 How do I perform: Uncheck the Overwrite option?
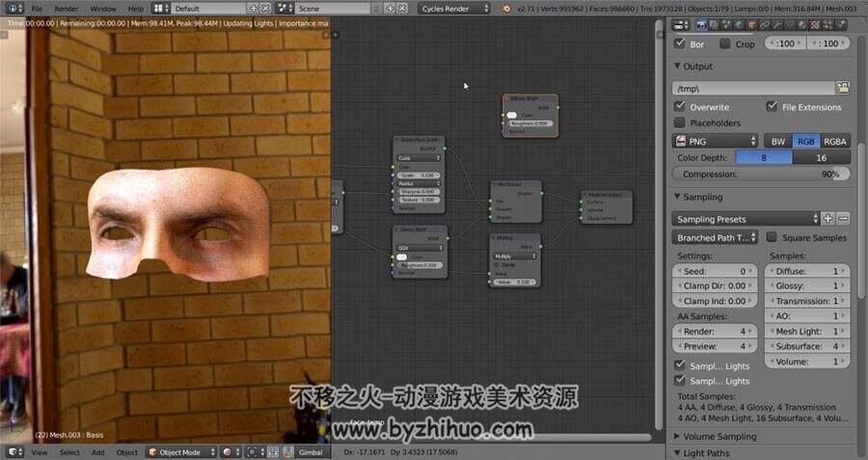[x=680, y=105]
